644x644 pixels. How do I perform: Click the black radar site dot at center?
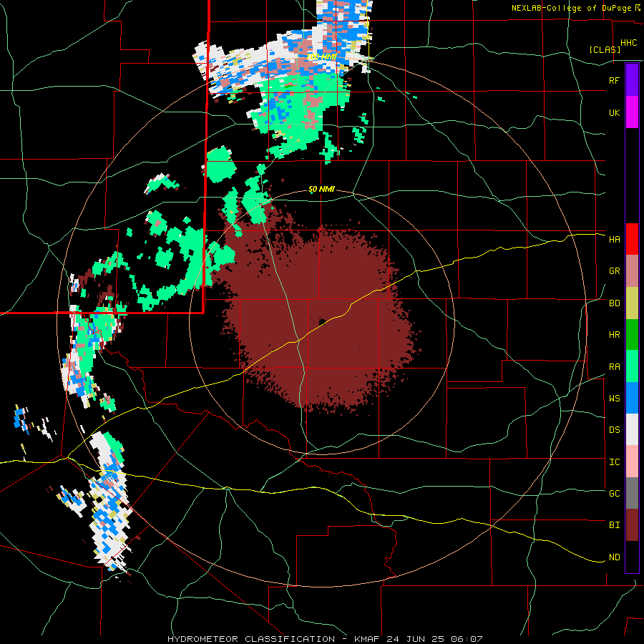(x=322, y=321)
